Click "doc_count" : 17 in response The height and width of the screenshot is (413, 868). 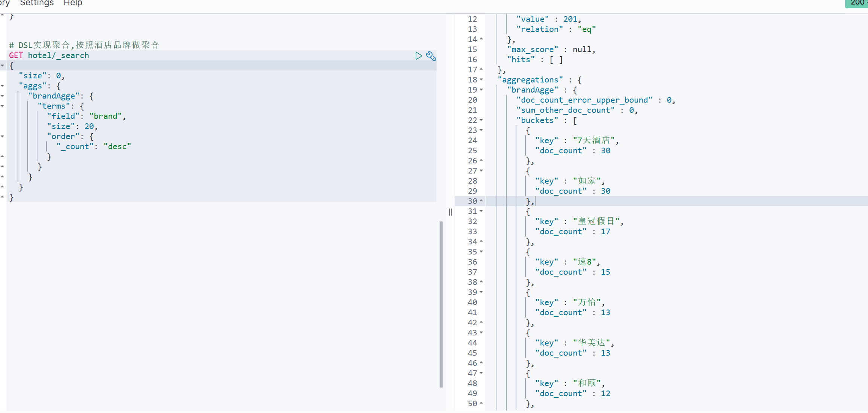(573, 232)
